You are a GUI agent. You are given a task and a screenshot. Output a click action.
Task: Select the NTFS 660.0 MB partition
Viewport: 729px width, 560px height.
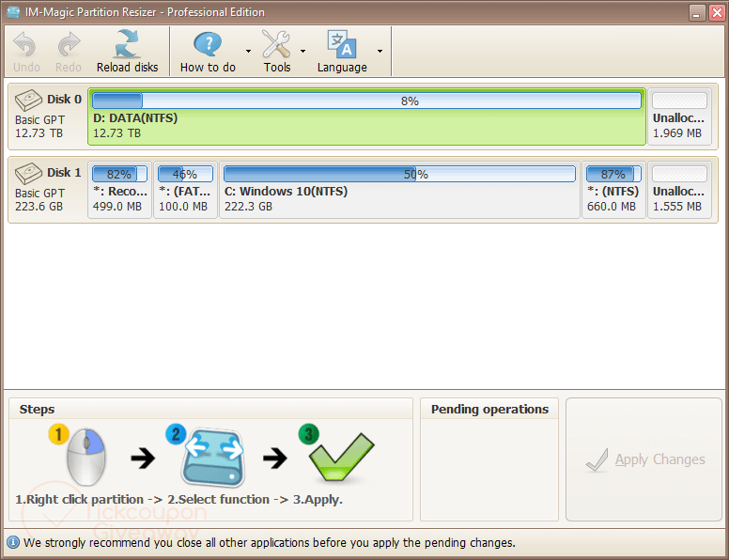pyautogui.click(x=613, y=190)
